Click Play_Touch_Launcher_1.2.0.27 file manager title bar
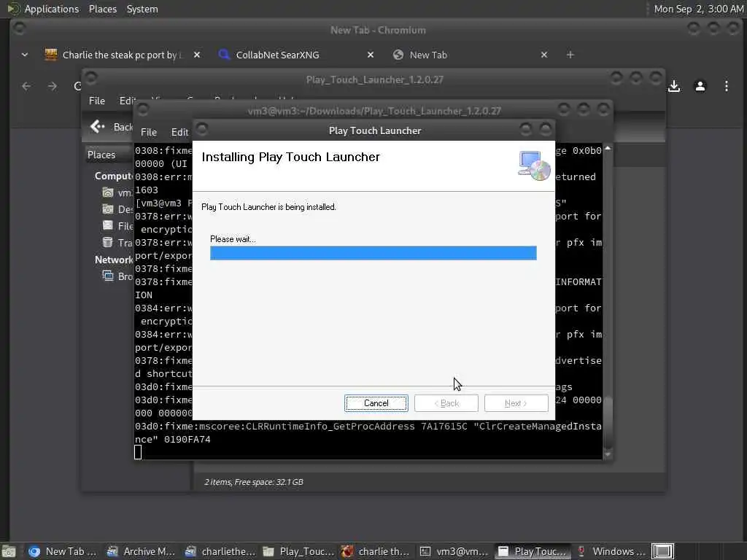Viewport: 747px width, 560px height. point(374,79)
